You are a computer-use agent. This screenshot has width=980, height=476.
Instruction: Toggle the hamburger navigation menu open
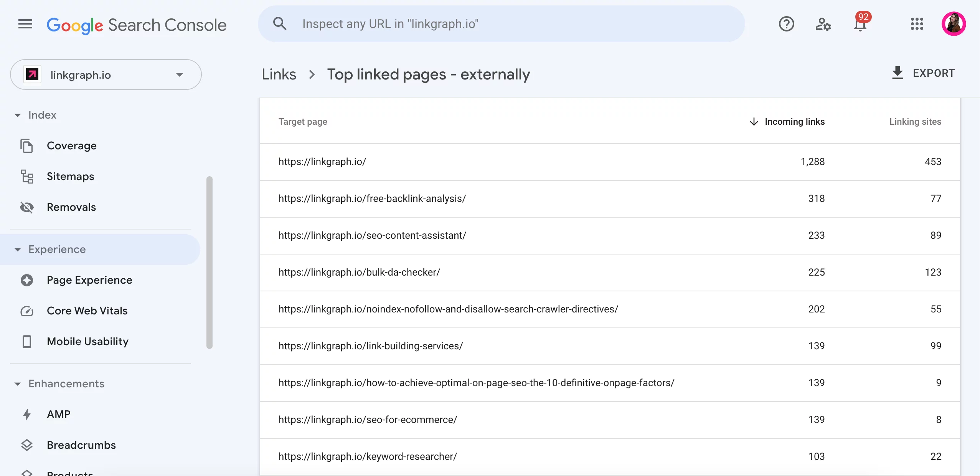(25, 24)
